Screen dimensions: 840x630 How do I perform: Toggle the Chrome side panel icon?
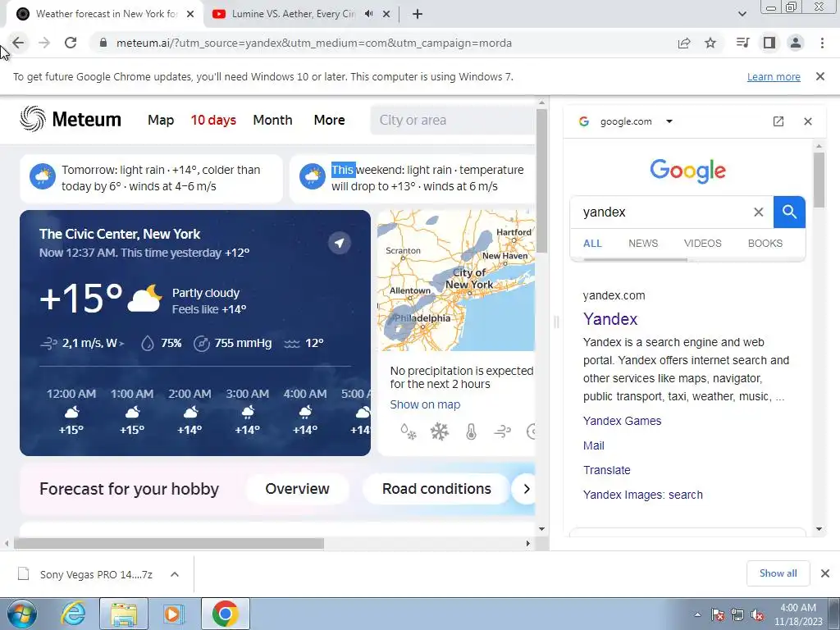point(769,43)
